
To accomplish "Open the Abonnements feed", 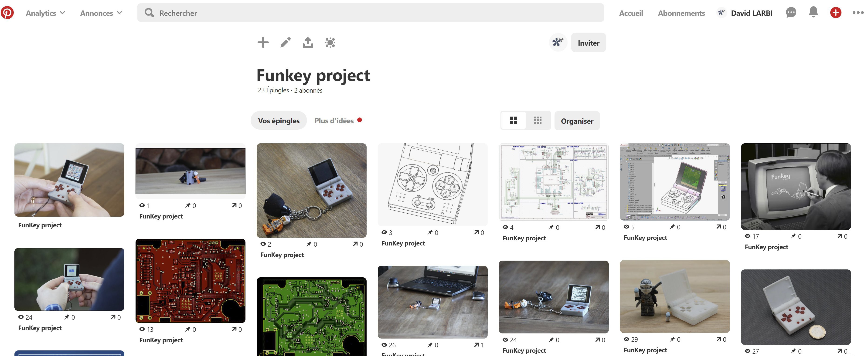I will [x=681, y=13].
